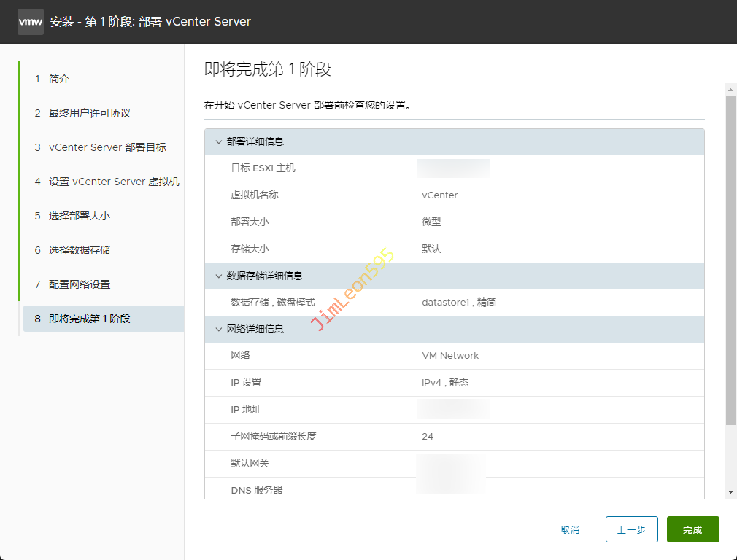Collapse the 部署详细信息 section

click(x=218, y=142)
